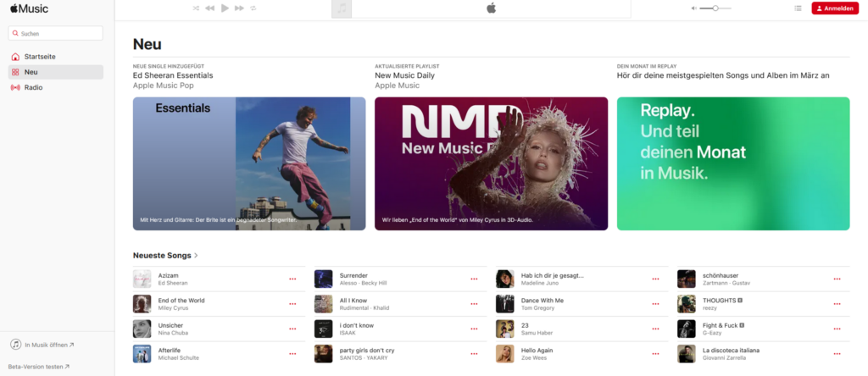Skip forward to next track

click(239, 8)
